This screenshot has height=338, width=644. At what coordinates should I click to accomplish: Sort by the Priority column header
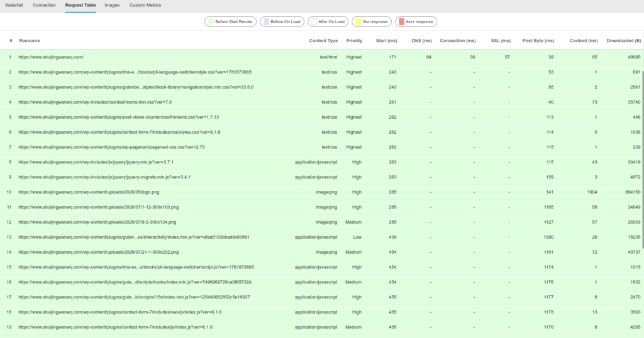[354, 41]
